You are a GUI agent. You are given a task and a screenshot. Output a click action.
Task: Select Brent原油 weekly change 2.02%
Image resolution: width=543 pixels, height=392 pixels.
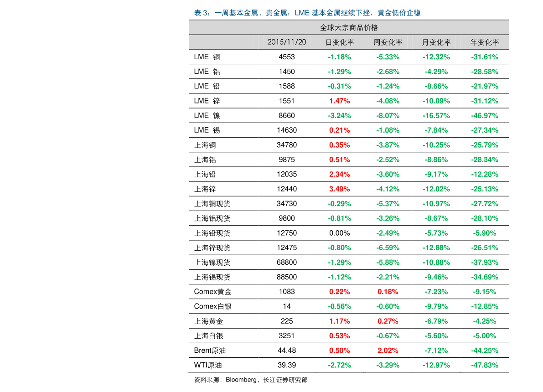(388, 351)
